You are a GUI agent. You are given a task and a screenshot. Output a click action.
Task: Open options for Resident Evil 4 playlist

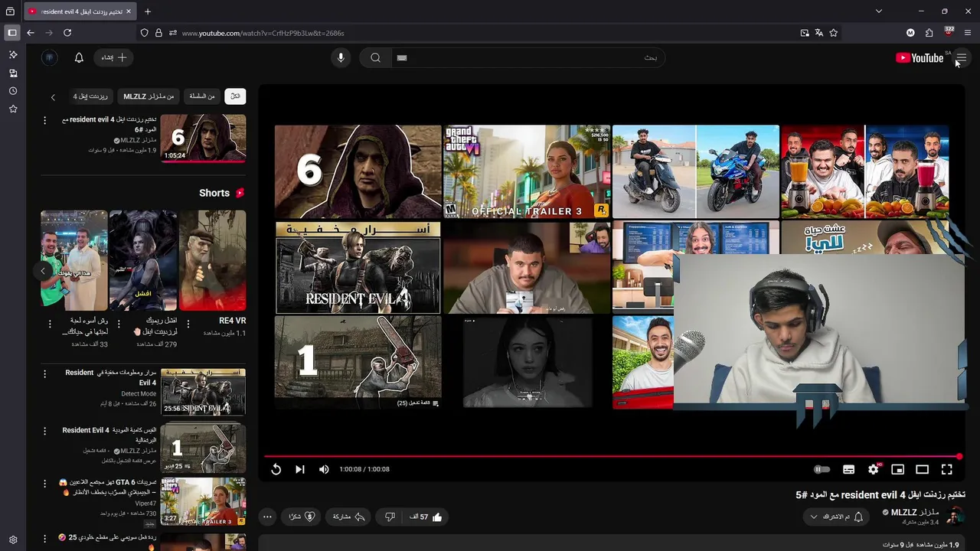(x=44, y=432)
